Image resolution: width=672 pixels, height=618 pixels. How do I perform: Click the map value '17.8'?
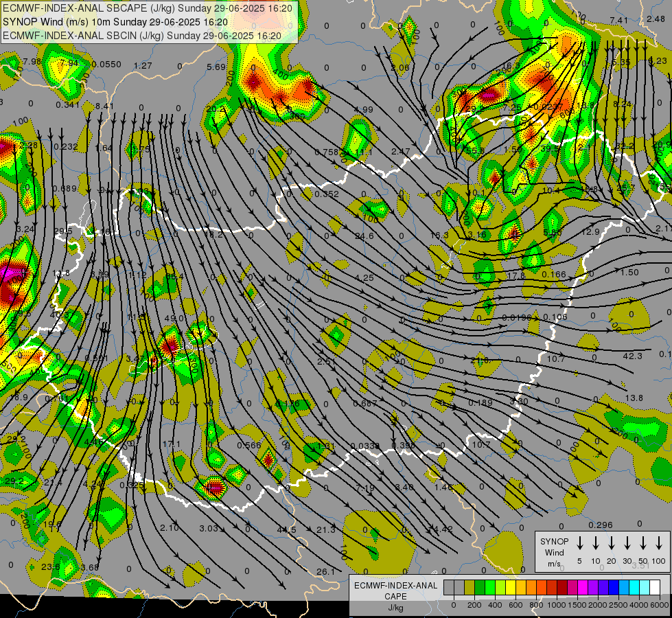point(516,276)
